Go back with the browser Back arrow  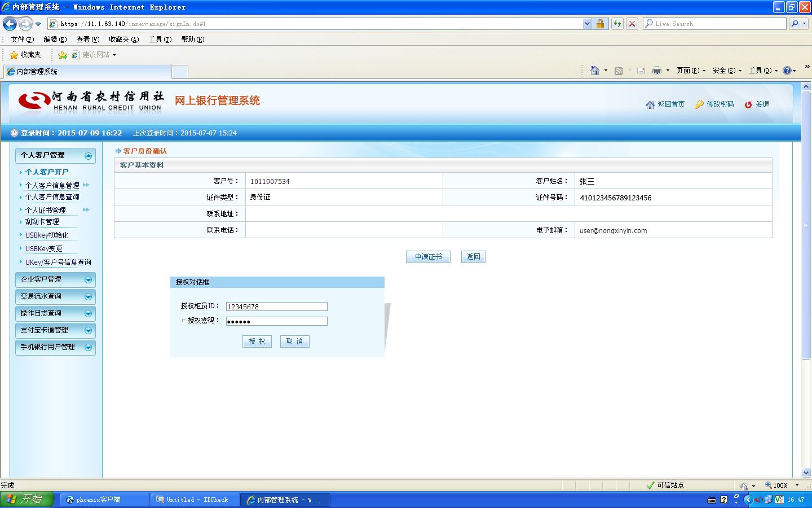pyautogui.click(x=10, y=24)
